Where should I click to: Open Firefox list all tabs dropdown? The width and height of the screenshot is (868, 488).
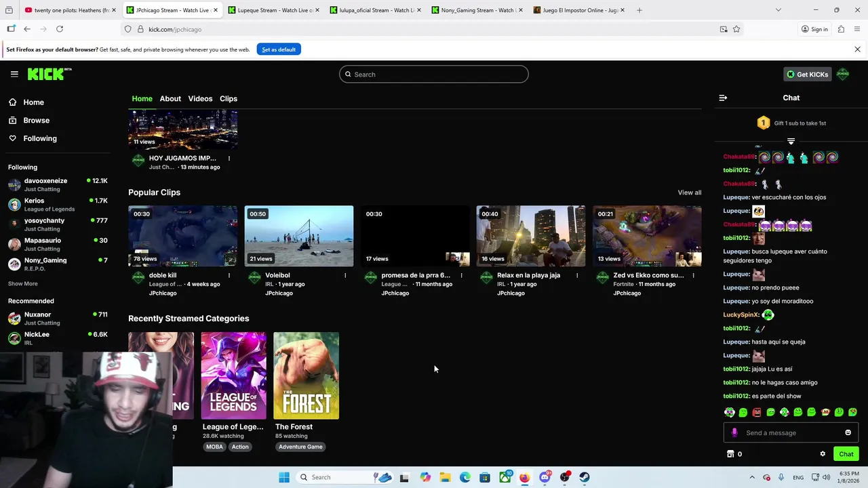click(778, 10)
